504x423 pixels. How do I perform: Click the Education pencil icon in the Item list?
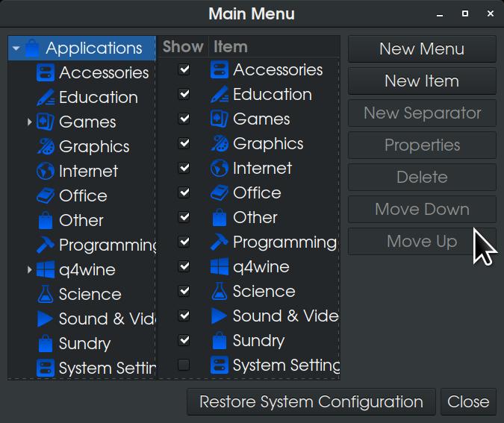(220, 95)
